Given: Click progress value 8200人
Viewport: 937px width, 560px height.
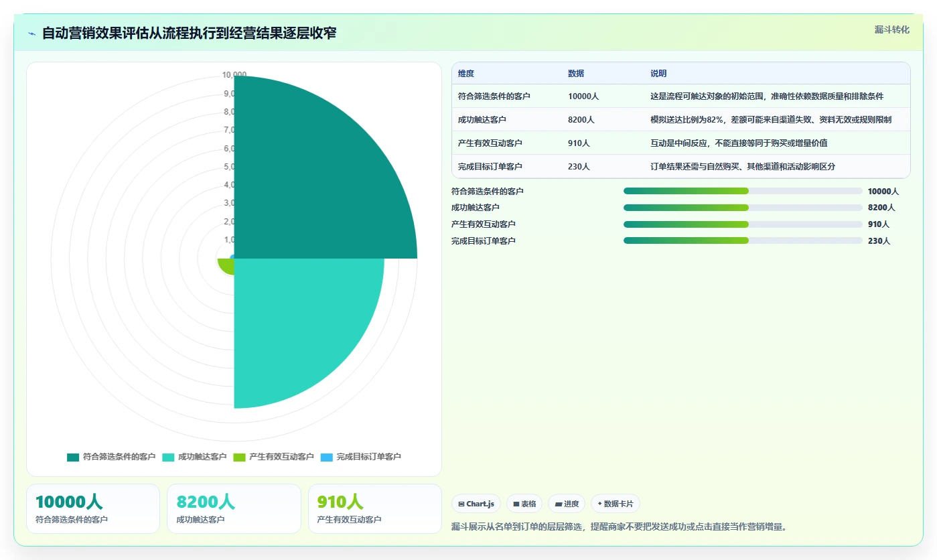Looking at the screenshot, I should pos(881,208).
